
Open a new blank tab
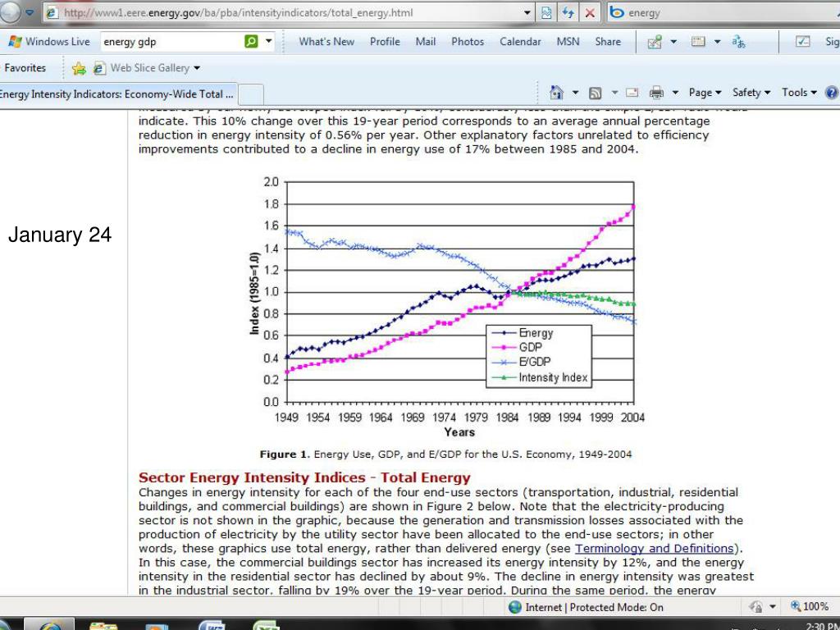(251, 94)
